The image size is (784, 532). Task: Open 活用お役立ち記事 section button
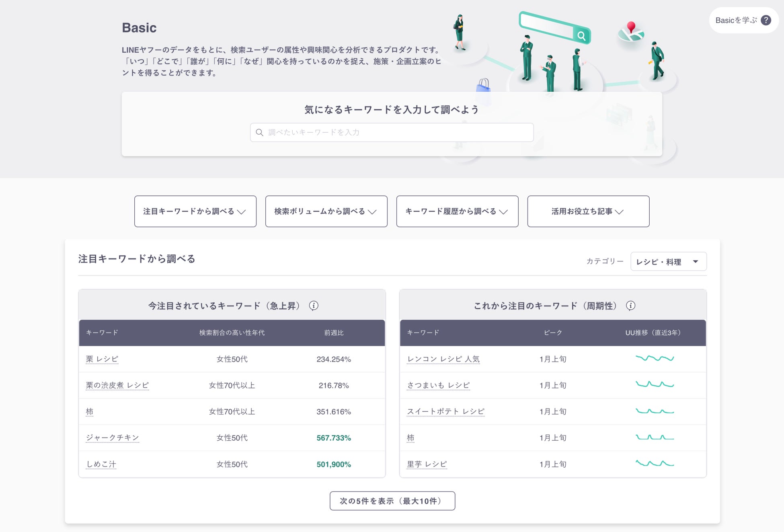pos(588,212)
